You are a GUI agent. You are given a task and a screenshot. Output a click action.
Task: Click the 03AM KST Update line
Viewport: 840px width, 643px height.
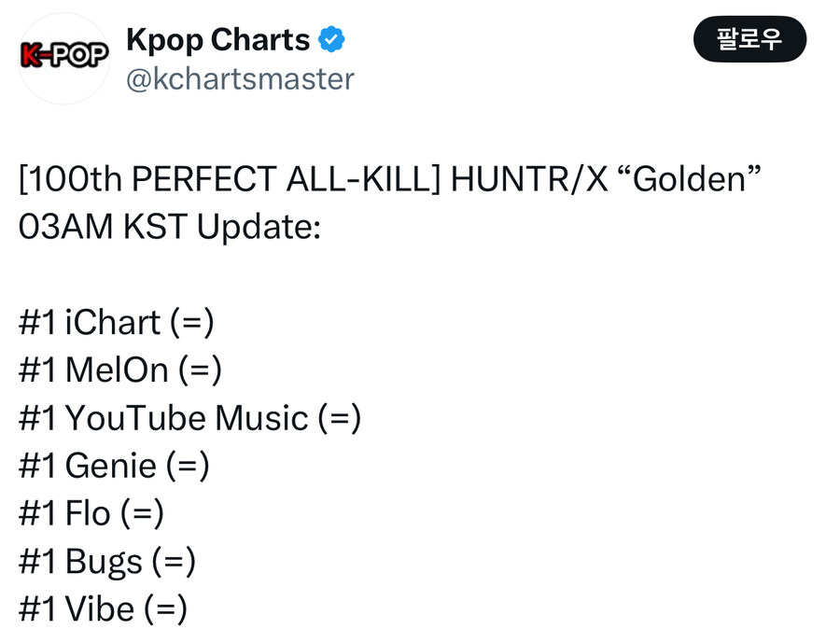[x=170, y=227]
